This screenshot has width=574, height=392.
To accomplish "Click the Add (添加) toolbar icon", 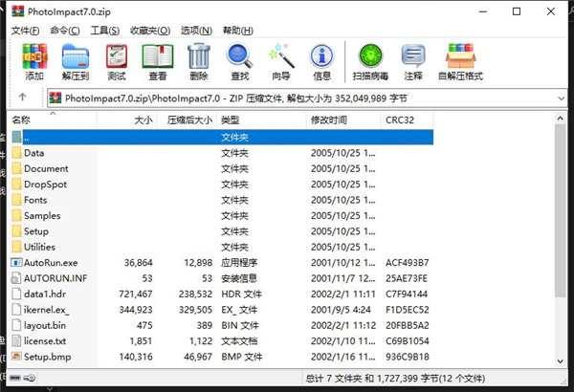I will [34, 56].
